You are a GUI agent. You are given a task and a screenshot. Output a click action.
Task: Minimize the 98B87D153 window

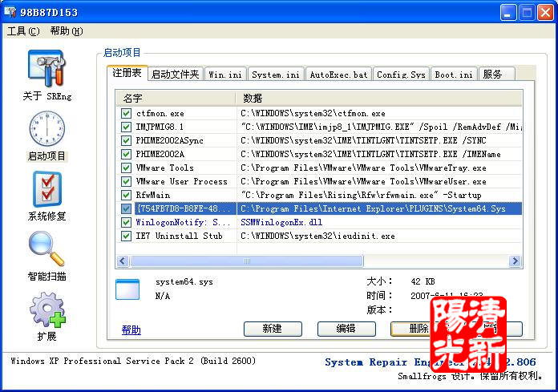[508, 13]
